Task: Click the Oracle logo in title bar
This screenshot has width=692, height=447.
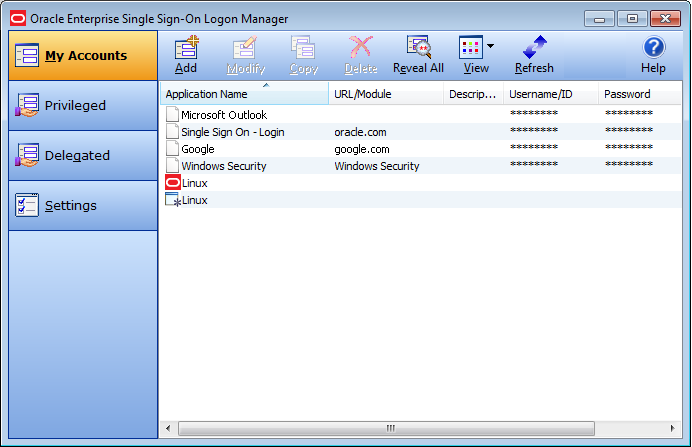Action: [x=18, y=19]
